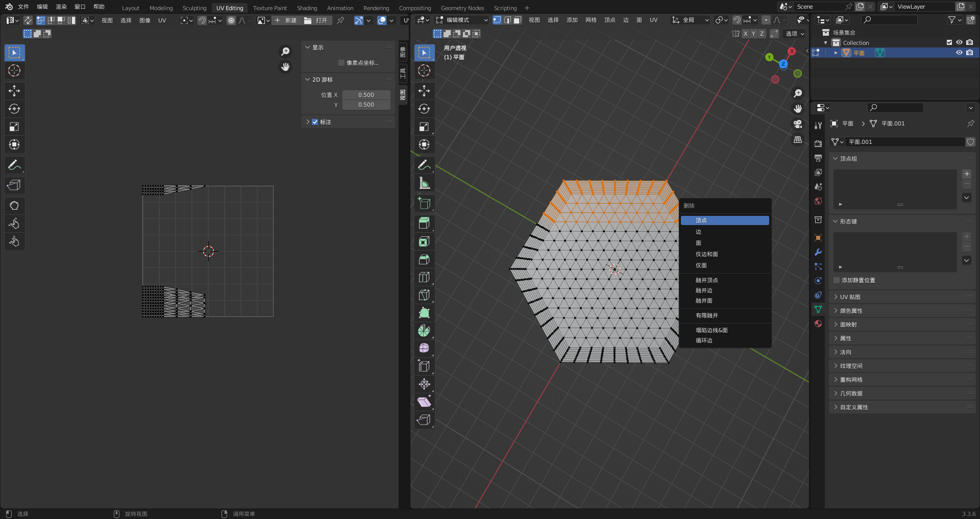Select the Rip Region tool
The height and width of the screenshot is (519, 980).
click(424, 420)
